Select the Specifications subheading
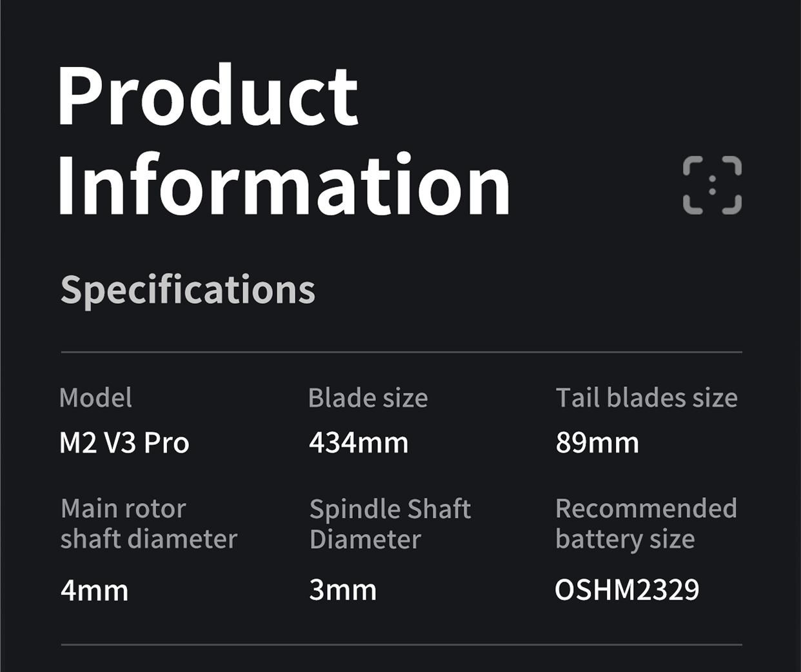The image size is (801, 672). tap(188, 290)
